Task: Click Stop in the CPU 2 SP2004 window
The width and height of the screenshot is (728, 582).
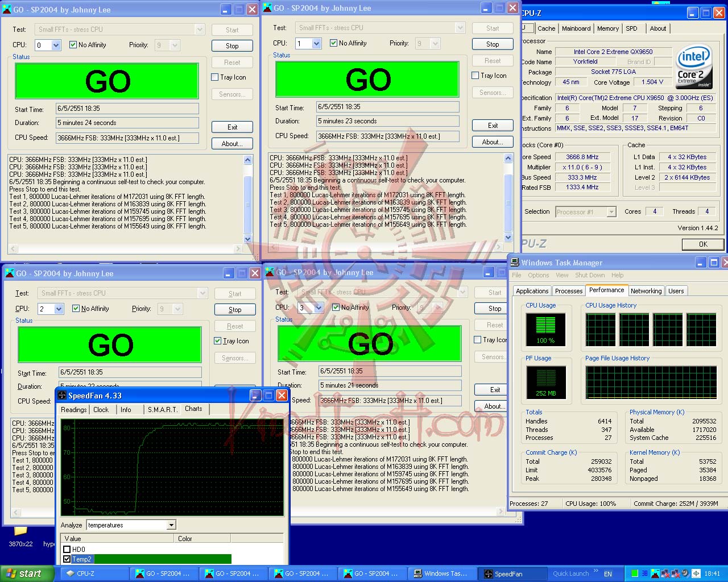Action: coord(235,310)
